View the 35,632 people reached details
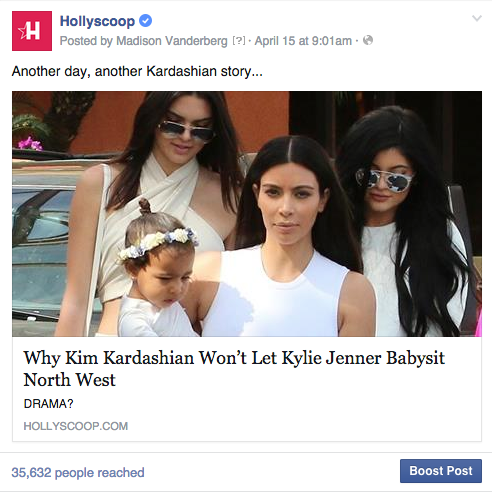 click(x=78, y=472)
